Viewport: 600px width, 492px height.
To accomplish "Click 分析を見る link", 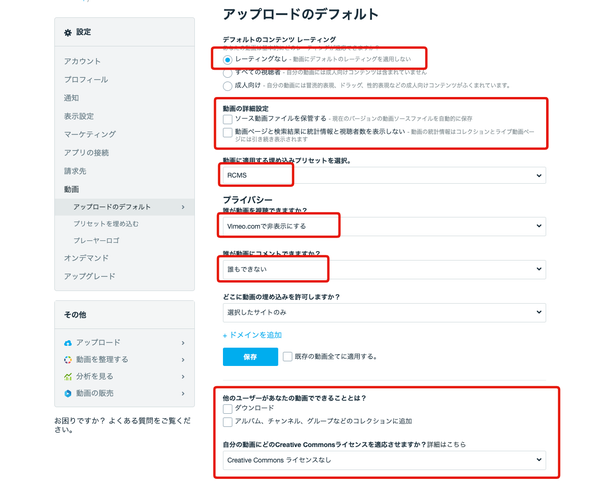I will coord(95,376).
